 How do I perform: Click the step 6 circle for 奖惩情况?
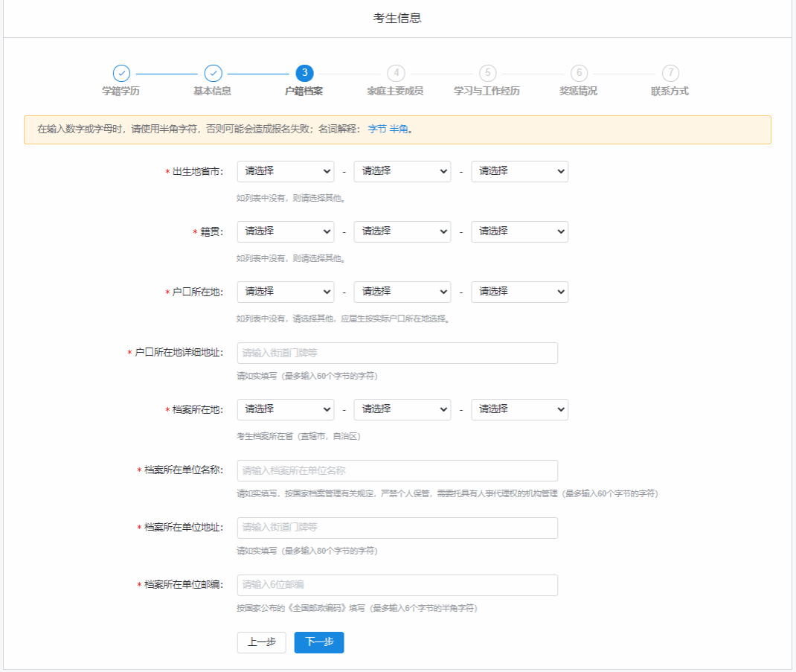[579, 73]
